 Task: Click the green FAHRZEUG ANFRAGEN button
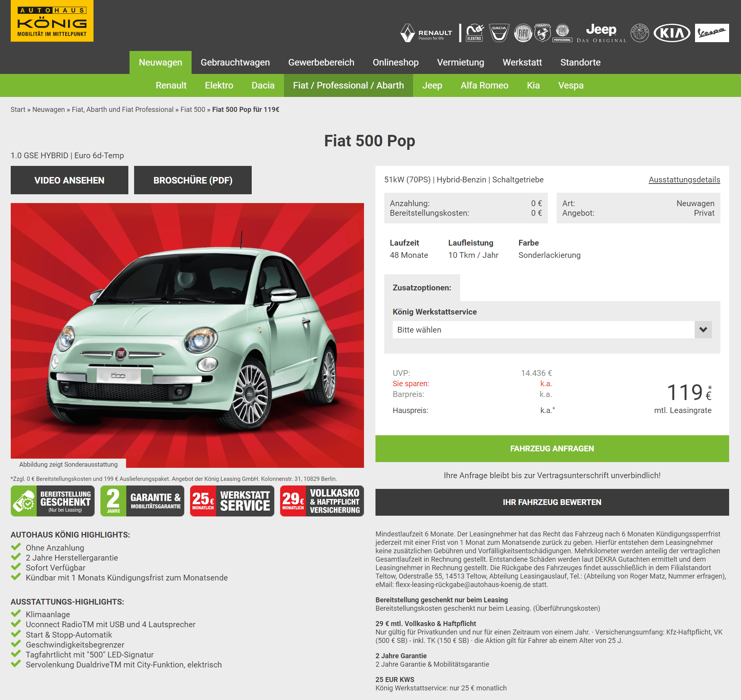click(552, 449)
